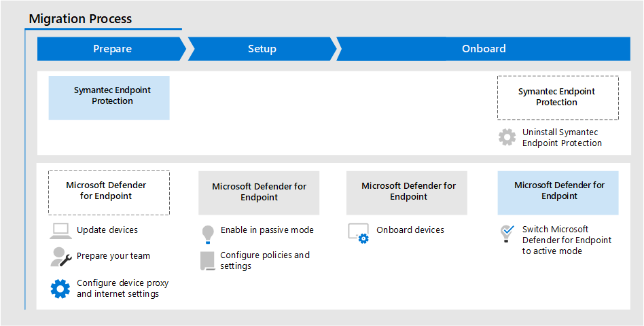Click the gray gear Uninstall Symantec icon
This screenshot has width=644, height=326.
click(x=507, y=137)
